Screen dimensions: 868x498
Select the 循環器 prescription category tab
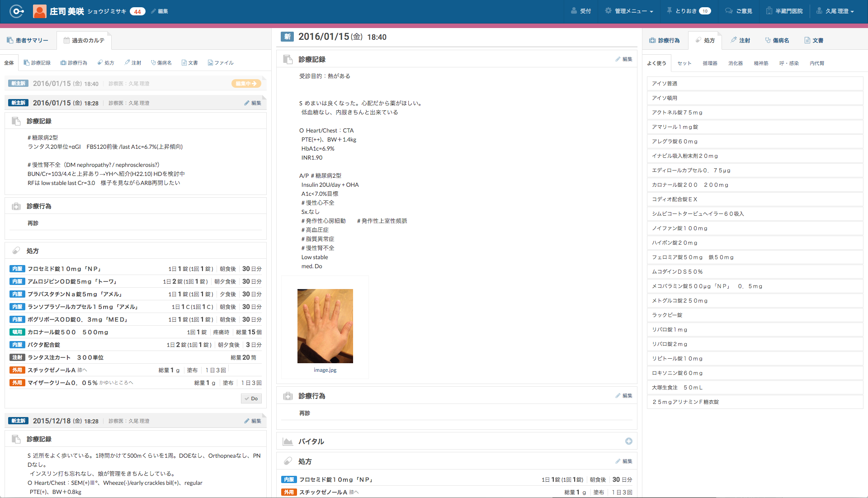(x=710, y=63)
